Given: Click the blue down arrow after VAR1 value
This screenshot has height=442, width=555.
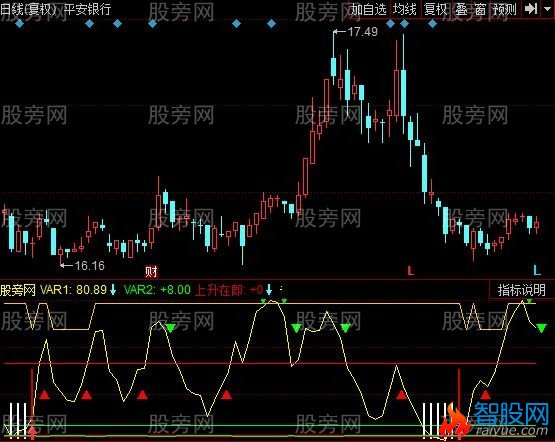Looking at the screenshot, I should coord(113,290).
